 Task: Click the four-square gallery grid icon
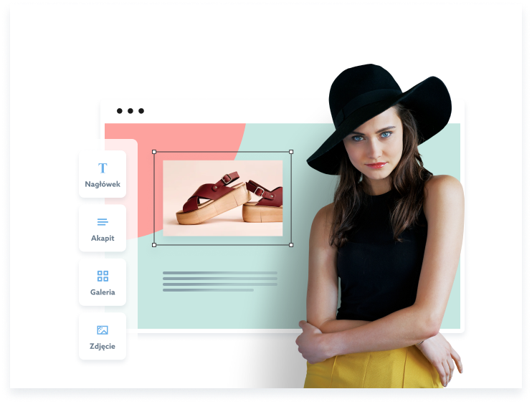click(x=103, y=276)
